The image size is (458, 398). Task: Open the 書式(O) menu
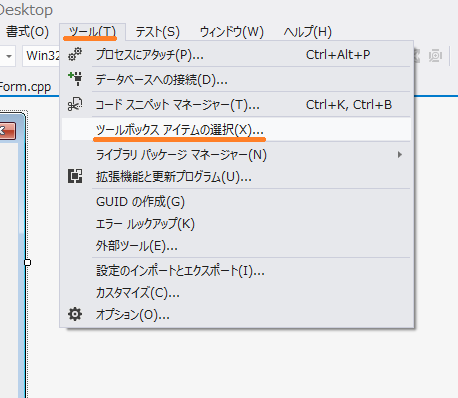[27, 32]
